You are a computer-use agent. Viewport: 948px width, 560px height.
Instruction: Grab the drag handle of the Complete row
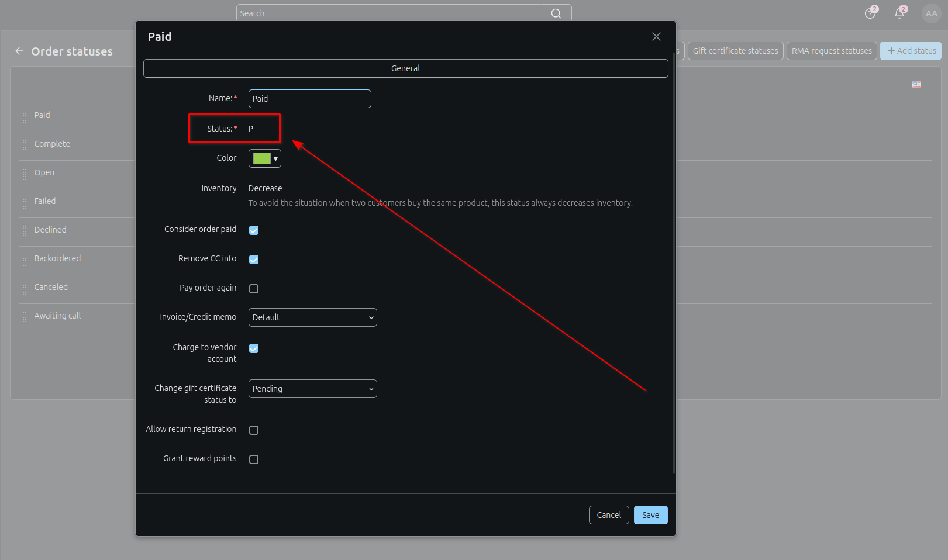coord(26,145)
